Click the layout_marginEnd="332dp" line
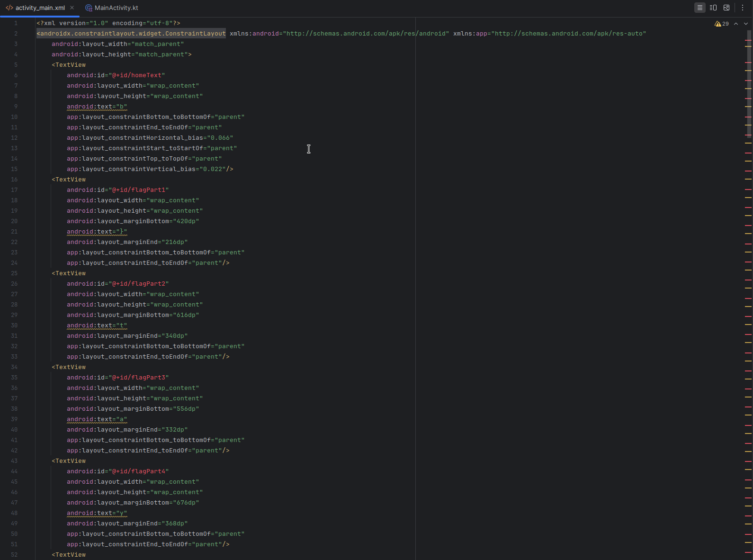Viewport: 753px width, 560px height. pyautogui.click(x=127, y=430)
